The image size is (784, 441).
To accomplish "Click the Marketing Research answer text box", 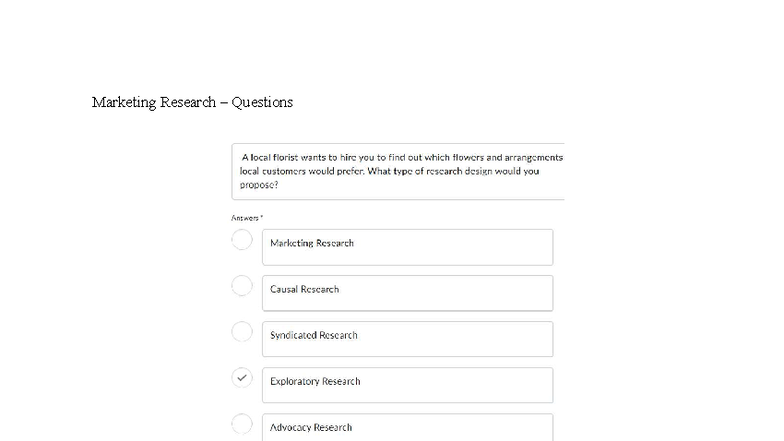I will [x=407, y=247].
